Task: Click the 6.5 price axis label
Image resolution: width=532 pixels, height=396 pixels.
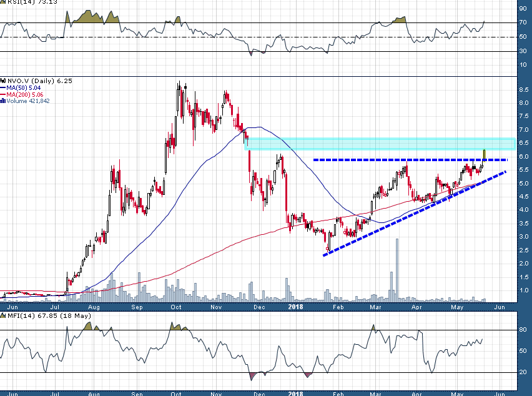Action: [x=524, y=143]
